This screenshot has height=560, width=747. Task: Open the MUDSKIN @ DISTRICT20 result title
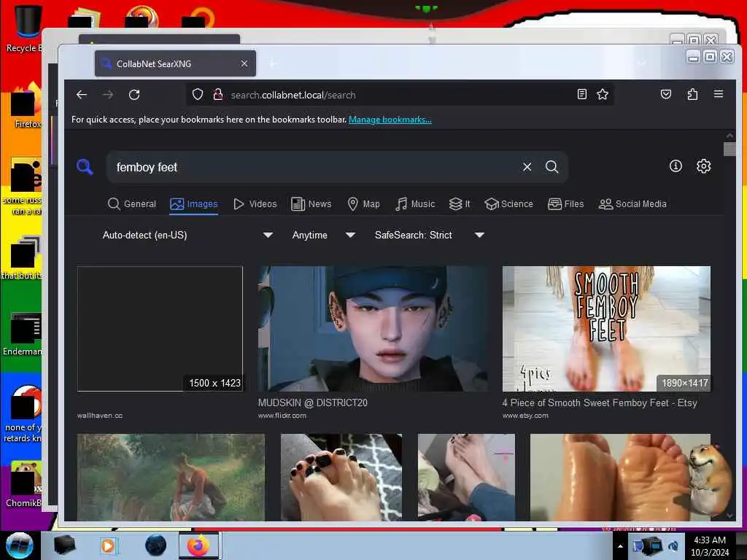[x=312, y=402]
